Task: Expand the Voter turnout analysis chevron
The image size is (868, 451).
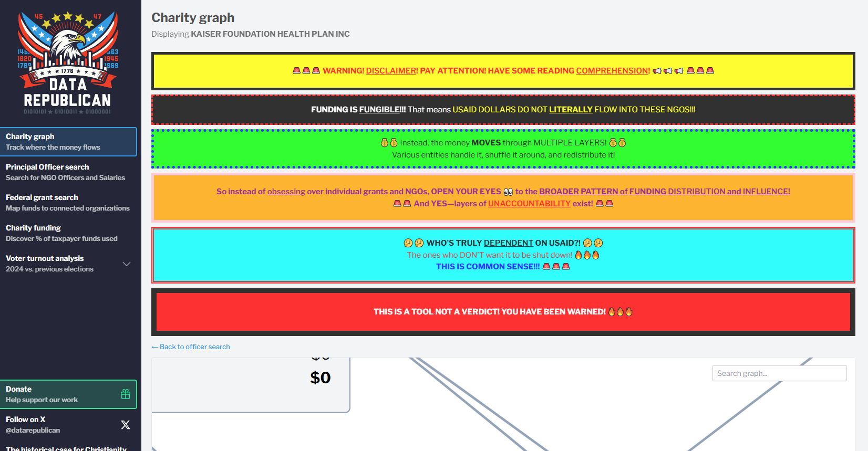Action: [127, 264]
